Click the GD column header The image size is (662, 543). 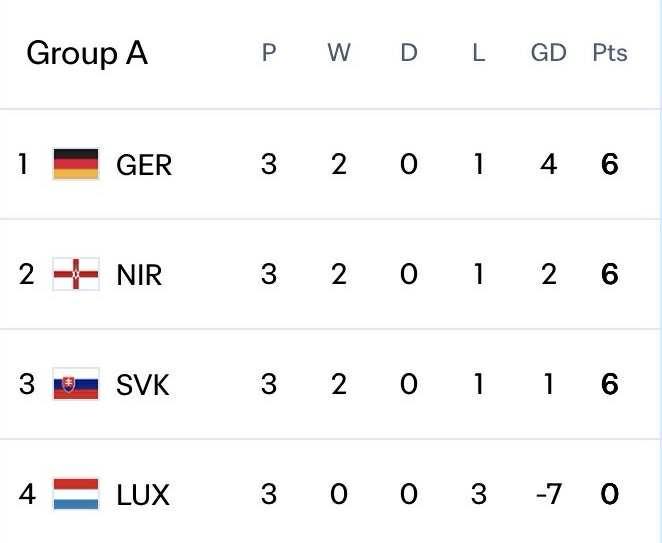(x=548, y=53)
